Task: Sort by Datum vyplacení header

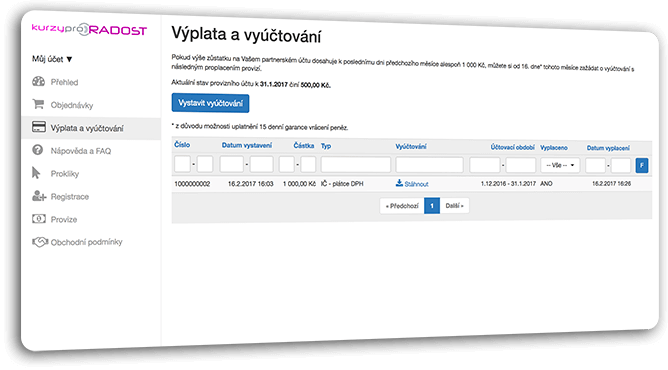Action: [608, 148]
